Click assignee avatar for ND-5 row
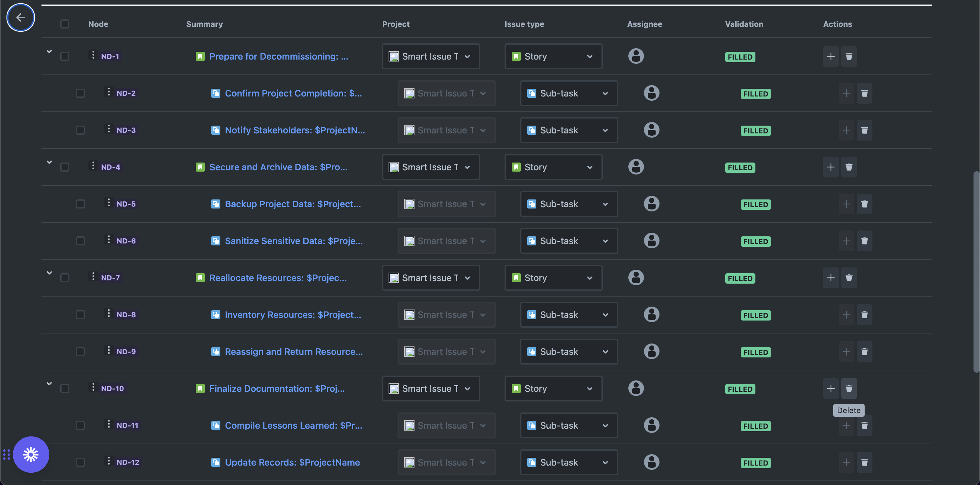This screenshot has height=485, width=980. click(651, 204)
